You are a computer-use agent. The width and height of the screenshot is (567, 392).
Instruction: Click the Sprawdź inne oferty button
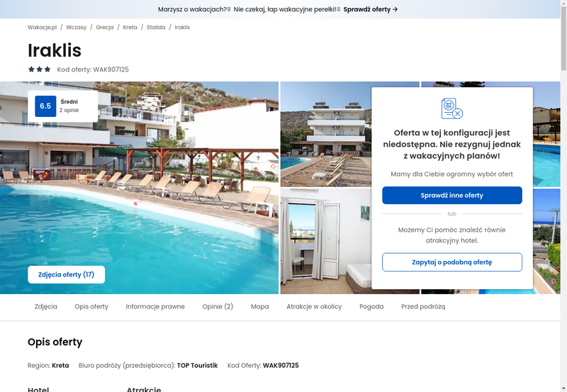[x=452, y=195]
